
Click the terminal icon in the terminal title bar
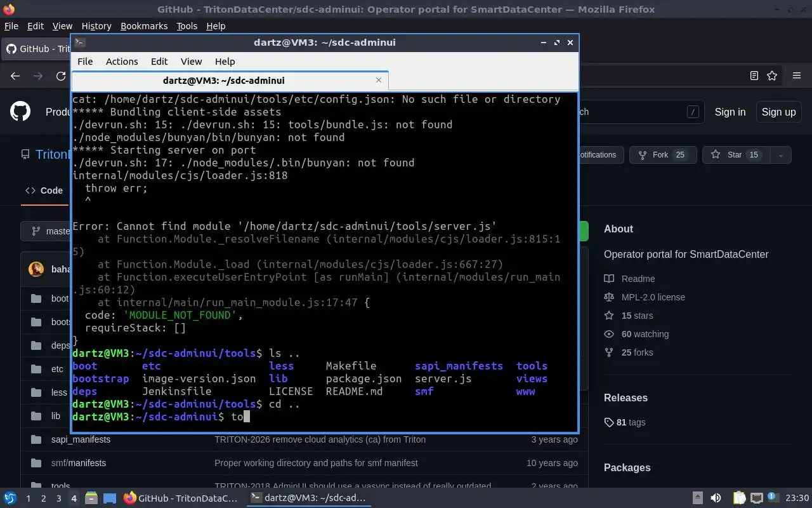point(80,43)
